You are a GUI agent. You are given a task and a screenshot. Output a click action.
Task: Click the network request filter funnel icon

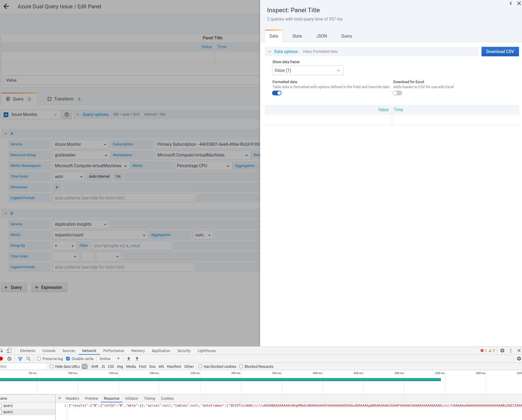click(20, 359)
